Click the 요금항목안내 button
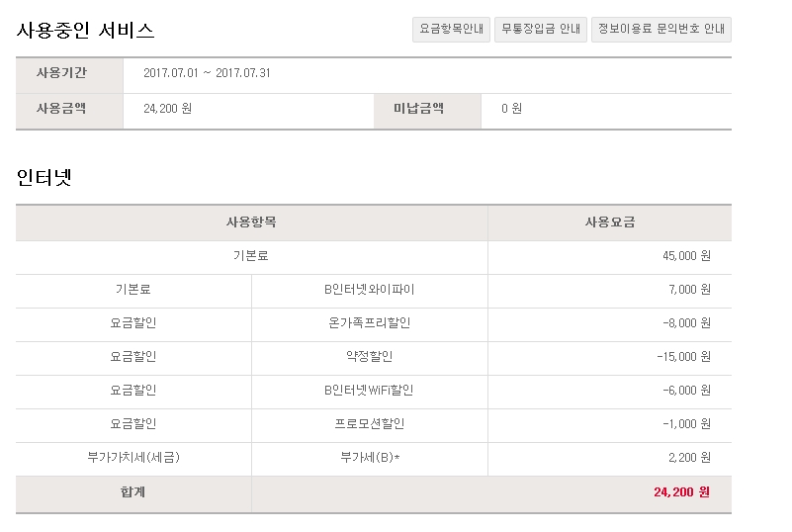The height and width of the screenshot is (532, 792). pyautogui.click(x=451, y=30)
